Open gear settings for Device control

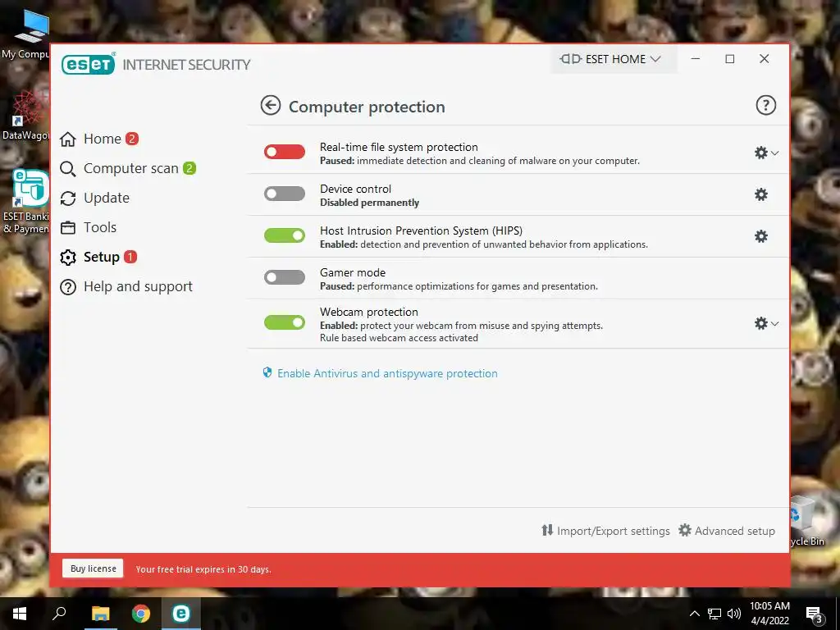click(x=760, y=194)
